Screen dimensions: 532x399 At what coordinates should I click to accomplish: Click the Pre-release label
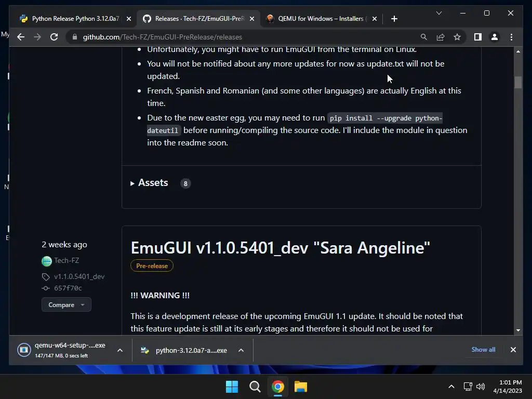click(152, 265)
